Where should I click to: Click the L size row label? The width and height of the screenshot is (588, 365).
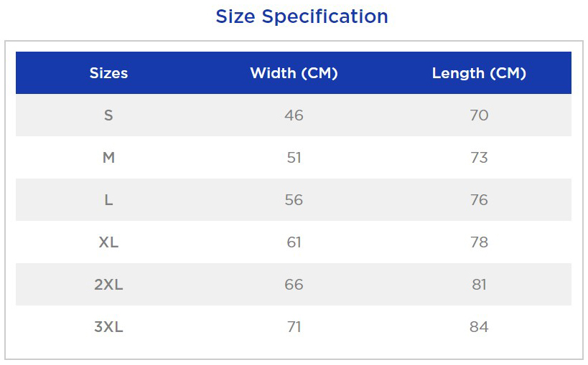tap(108, 200)
